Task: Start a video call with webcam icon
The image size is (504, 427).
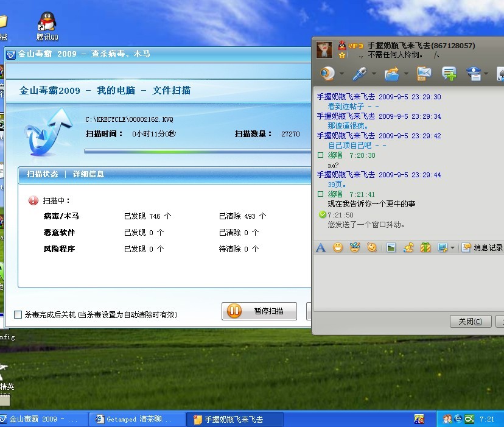Action: click(328, 74)
